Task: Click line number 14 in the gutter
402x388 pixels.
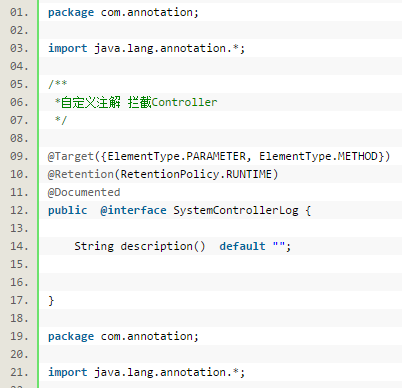Action: [x=19, y=246]
